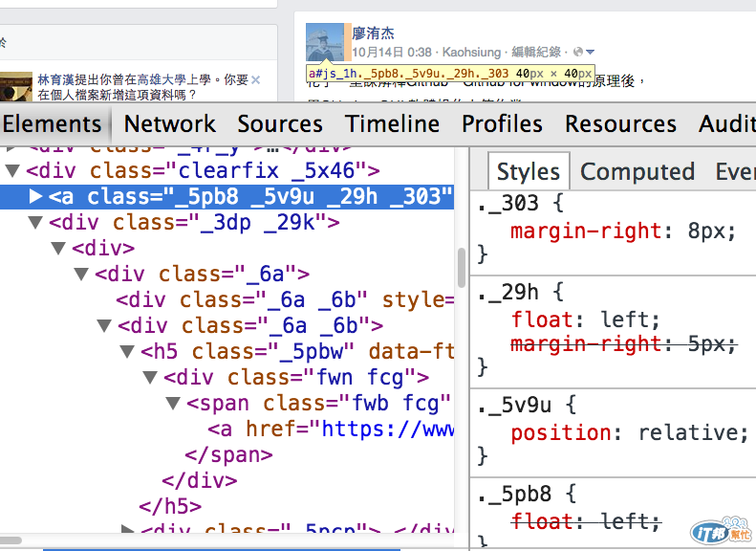This screenshot has width=756, height=551.
Task: Switch to the Resources tab
Action: [x=621, y=124]
